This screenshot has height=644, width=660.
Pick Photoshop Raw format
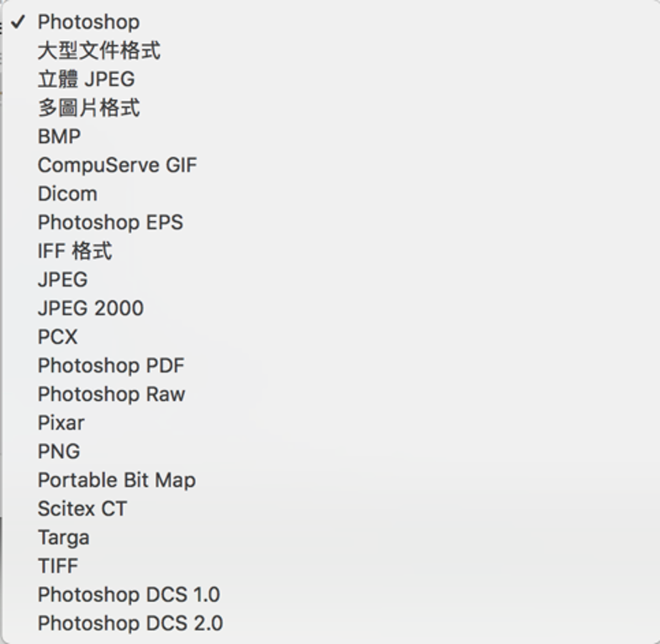[x=331, y=394]
